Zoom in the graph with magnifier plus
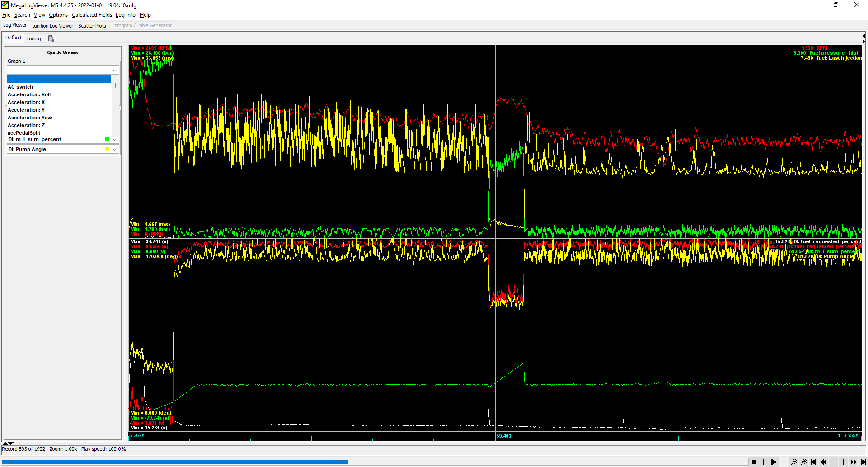Viewport: 868px width, 467px height. (x=803, y=462)
